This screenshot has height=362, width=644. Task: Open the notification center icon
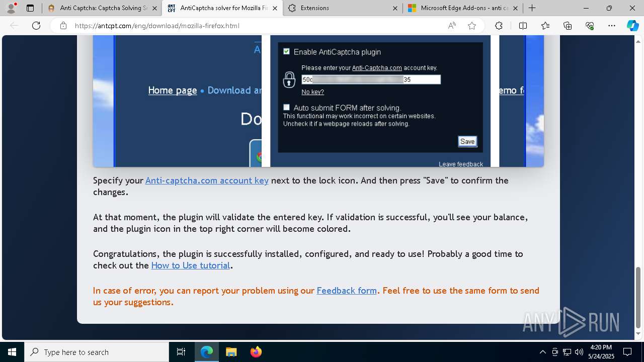[627, 352]
